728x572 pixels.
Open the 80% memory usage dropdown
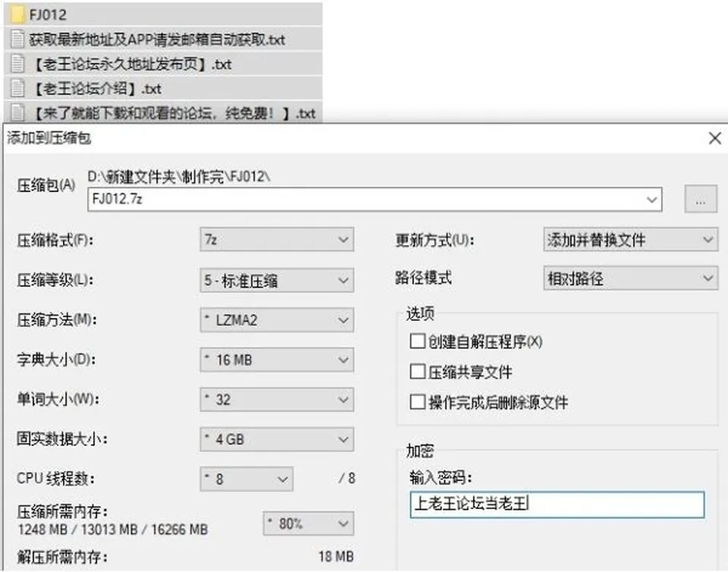tap(309, 523)
